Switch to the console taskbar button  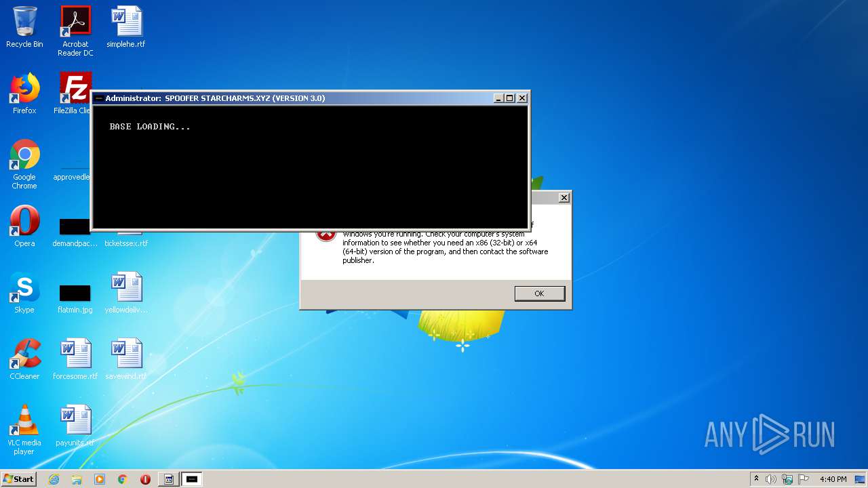(x=192, y=479)
